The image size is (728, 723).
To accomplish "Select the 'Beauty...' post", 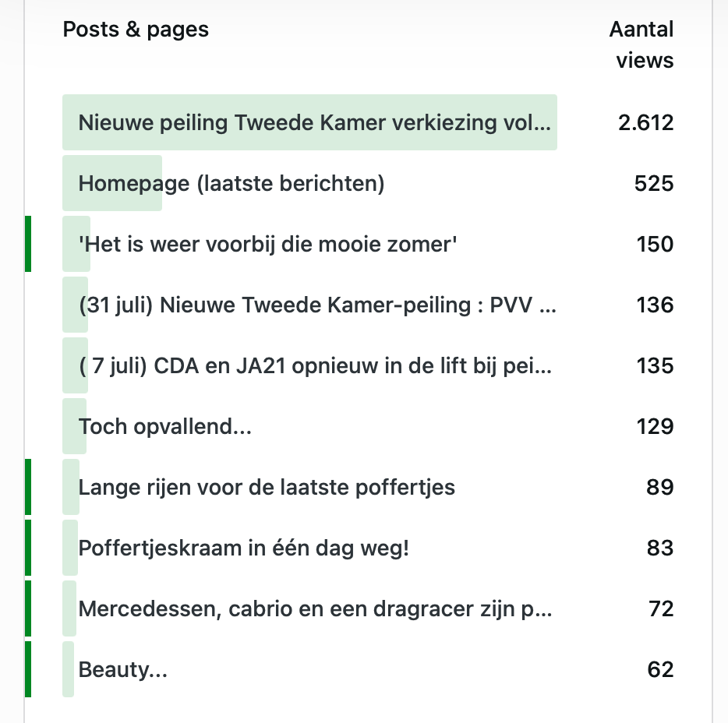I will tap(123, 670).
